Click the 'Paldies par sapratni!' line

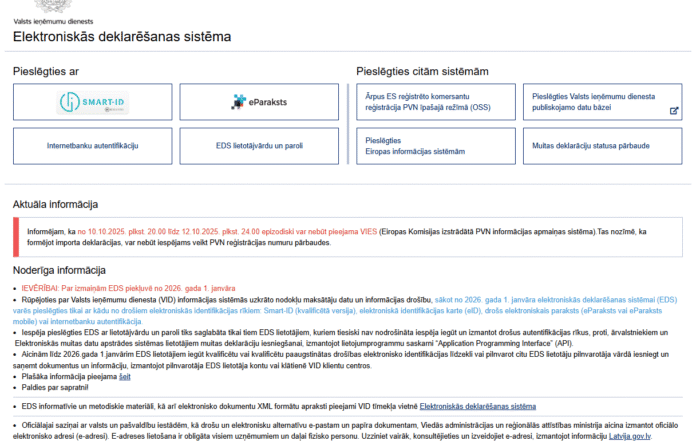pos(55,387)
